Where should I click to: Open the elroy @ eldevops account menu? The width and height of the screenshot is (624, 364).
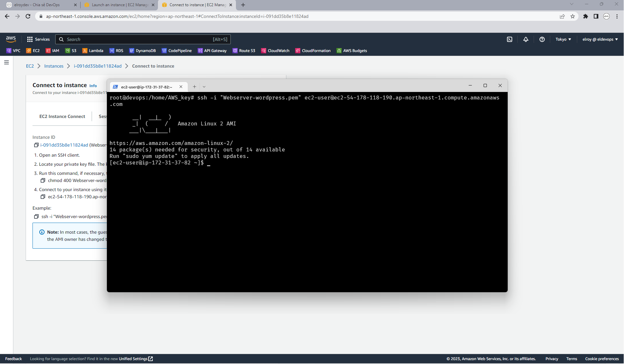(600, 39)
